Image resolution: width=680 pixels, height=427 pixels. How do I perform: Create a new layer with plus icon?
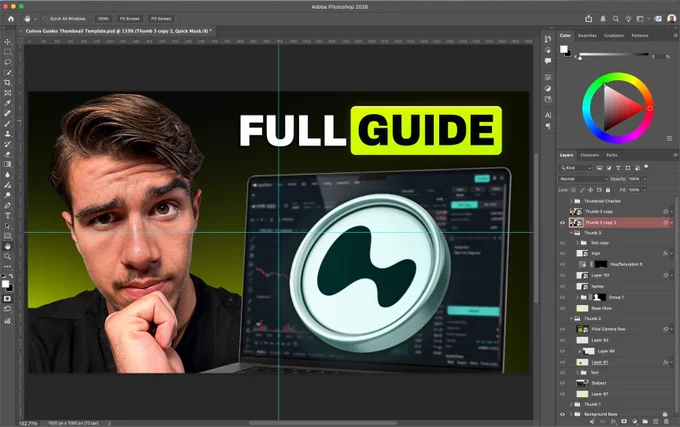pos(655,421)
